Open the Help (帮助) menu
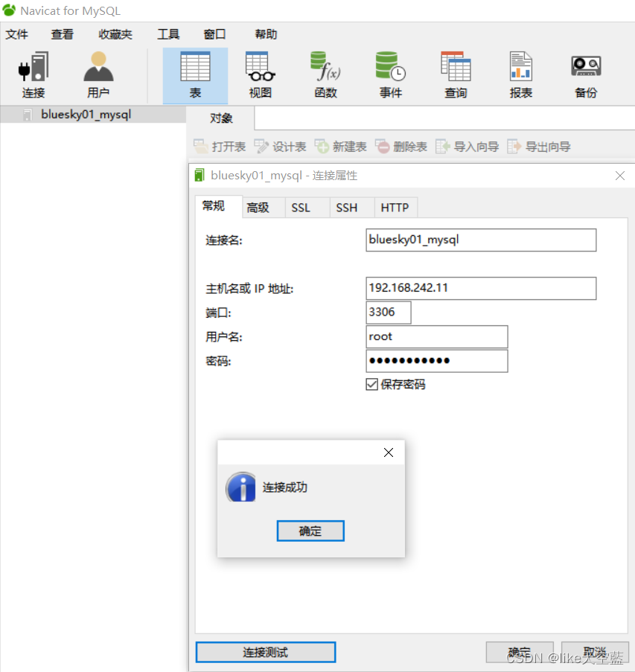 pos(266,34)
